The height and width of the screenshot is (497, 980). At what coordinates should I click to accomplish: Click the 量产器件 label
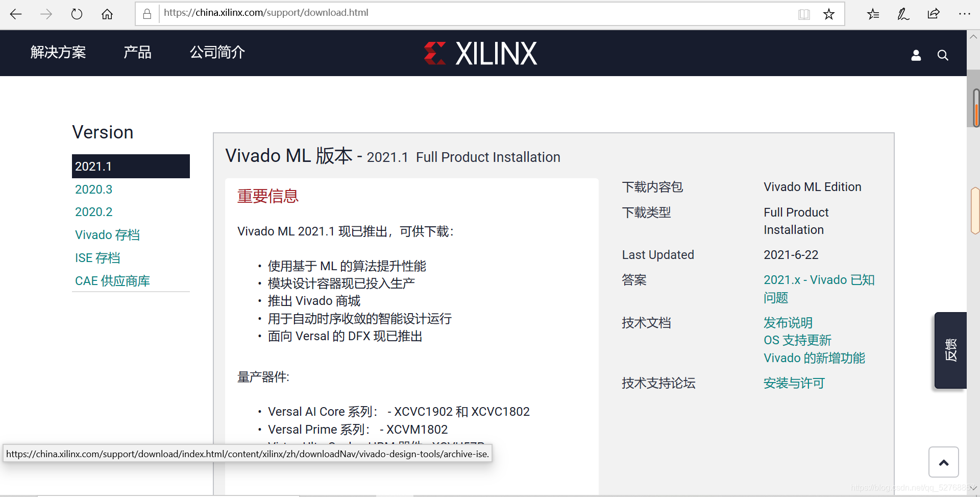tap(263, 377)
